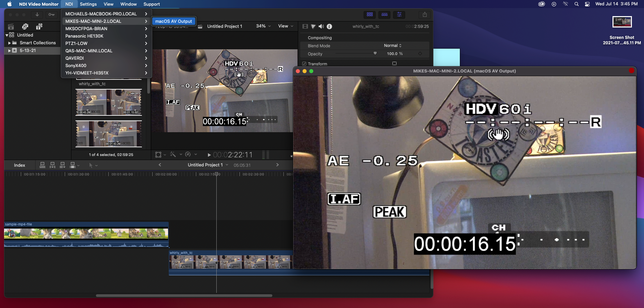Open the Color inspector triangle icon

(313, 27)
